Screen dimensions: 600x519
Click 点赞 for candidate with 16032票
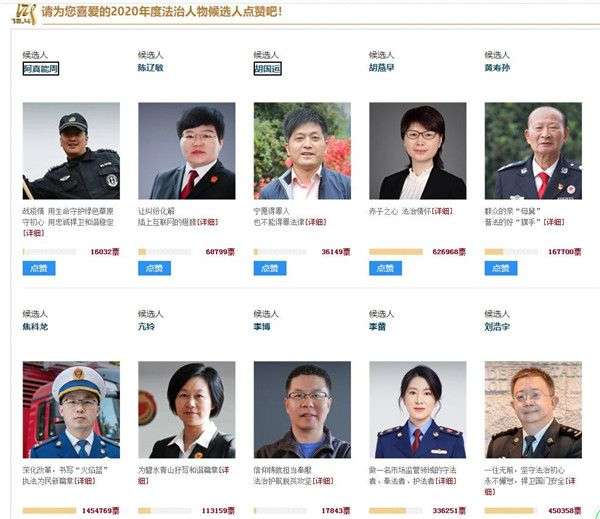click(x=39, y=268)
